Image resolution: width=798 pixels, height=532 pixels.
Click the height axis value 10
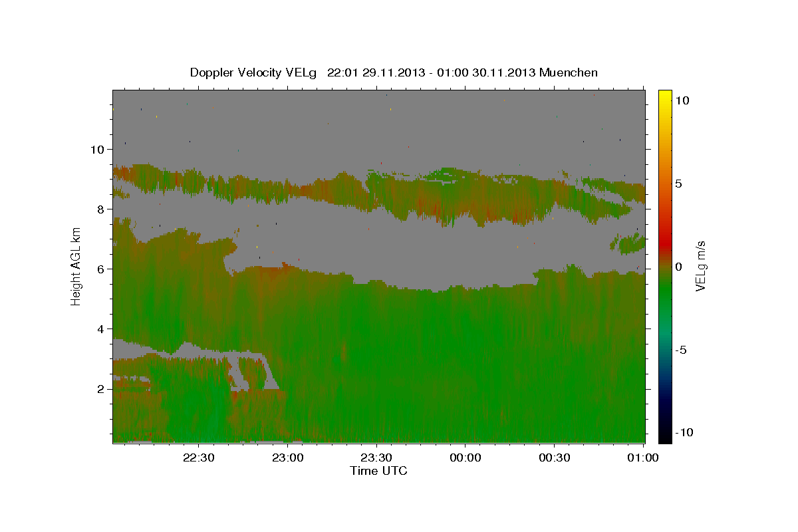point(98,149)
